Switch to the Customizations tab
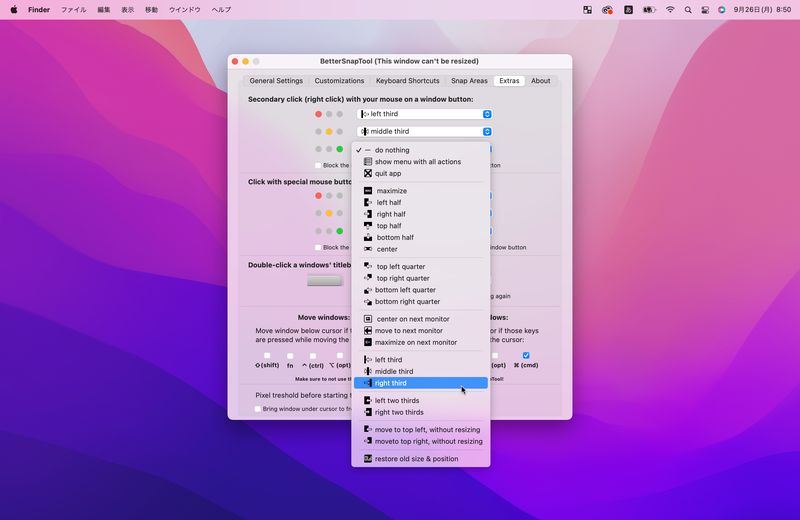The image size is (800, 520). 339,81
